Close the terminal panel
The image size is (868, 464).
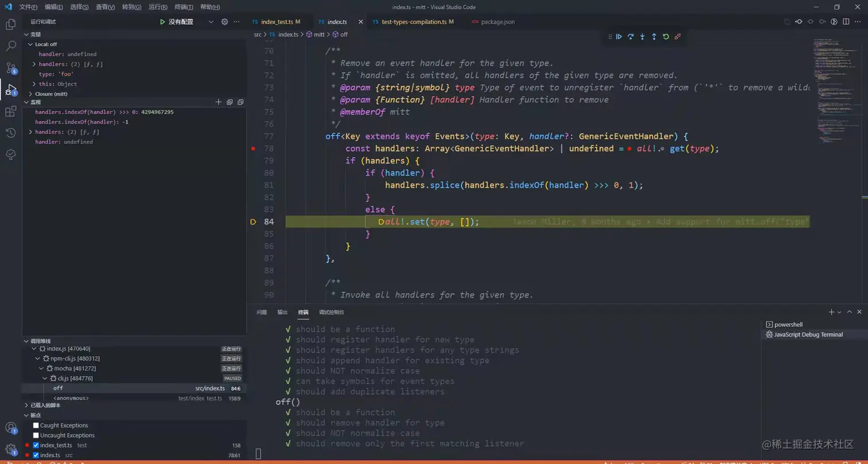pos(859,312)
